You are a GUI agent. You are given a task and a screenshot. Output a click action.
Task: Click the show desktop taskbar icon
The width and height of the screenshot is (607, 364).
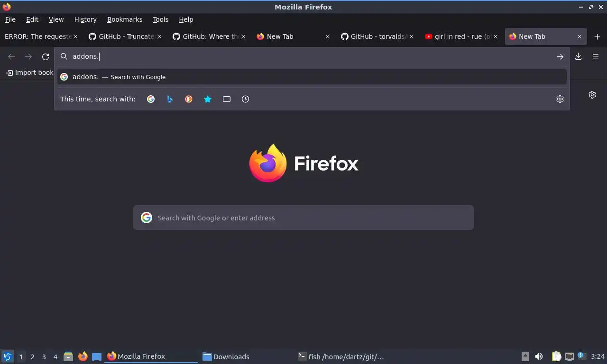click(x=97, y=356)
